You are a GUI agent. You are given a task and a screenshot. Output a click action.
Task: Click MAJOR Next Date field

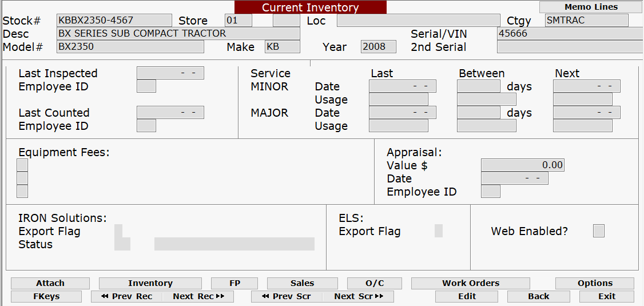pyautogui.click(x=587, y=113)
